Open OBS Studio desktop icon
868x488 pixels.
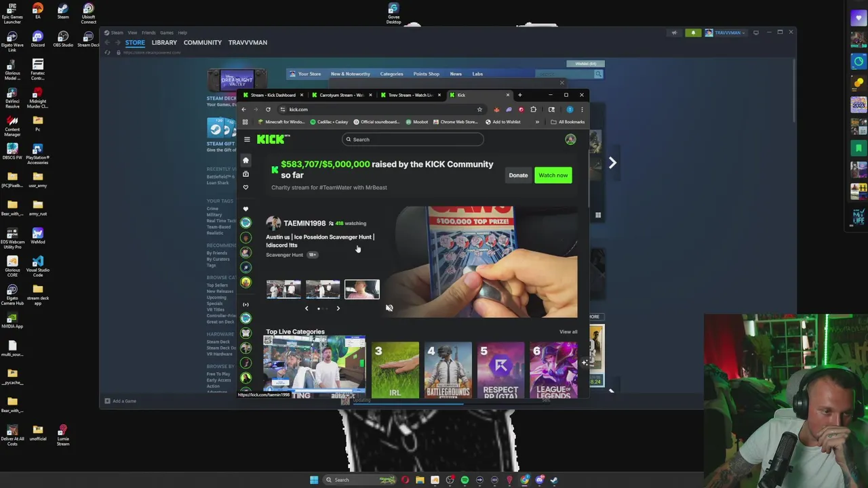tap(63, 39)
